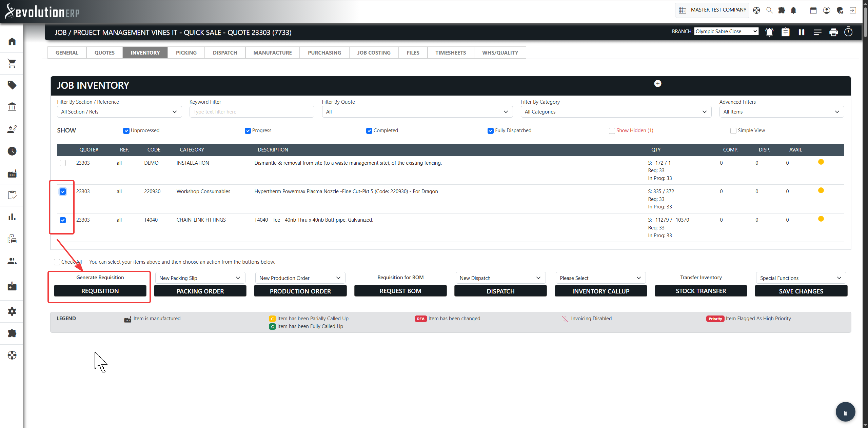The width and height of the screenshot is (868, 428).
Task: Uncheck the Progress show filter
Action: click(x=248, y=131)
